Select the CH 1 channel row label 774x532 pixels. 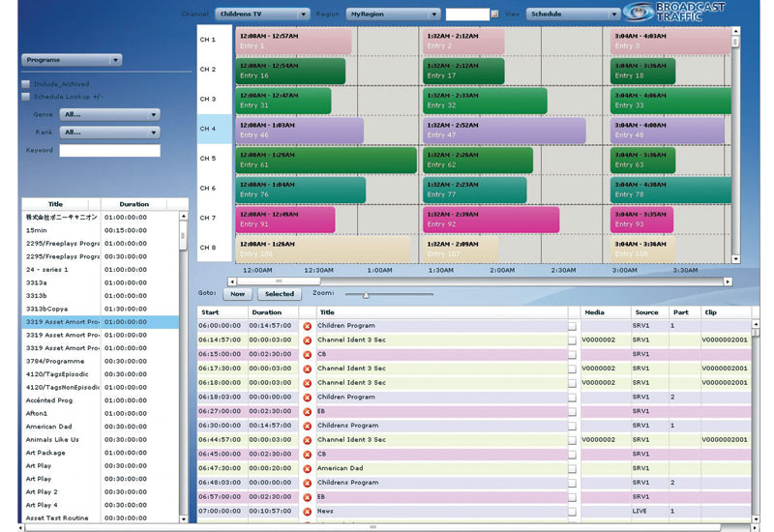(214, 40)
